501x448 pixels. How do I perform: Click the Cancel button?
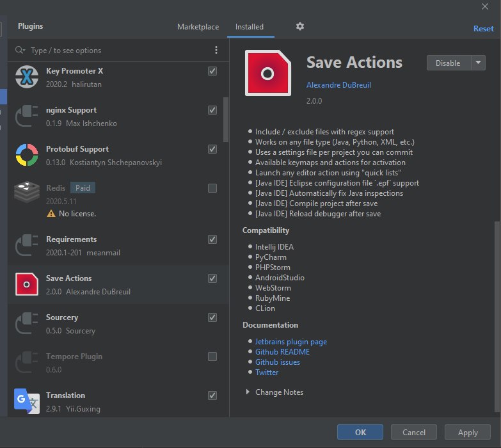(414, 432)
